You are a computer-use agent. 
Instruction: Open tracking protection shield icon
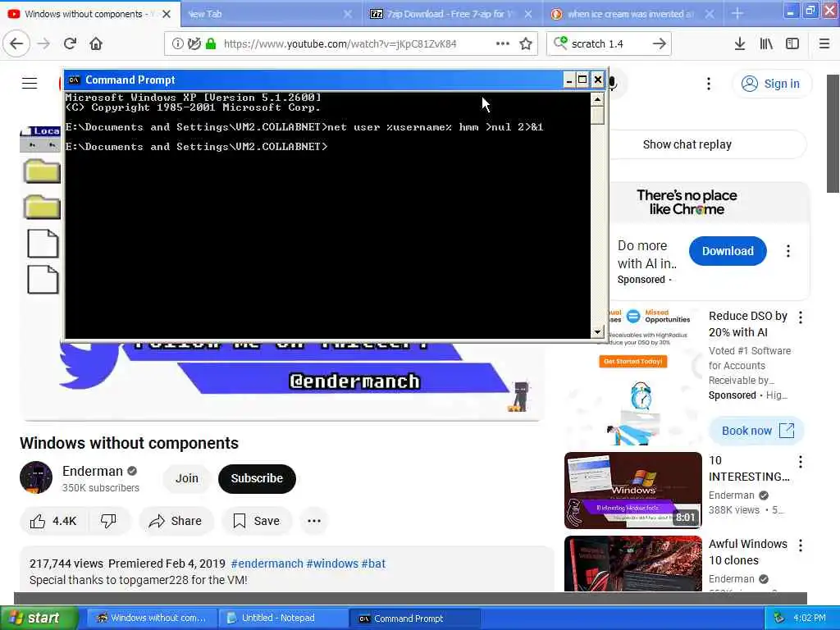click(x=194, y=44)
